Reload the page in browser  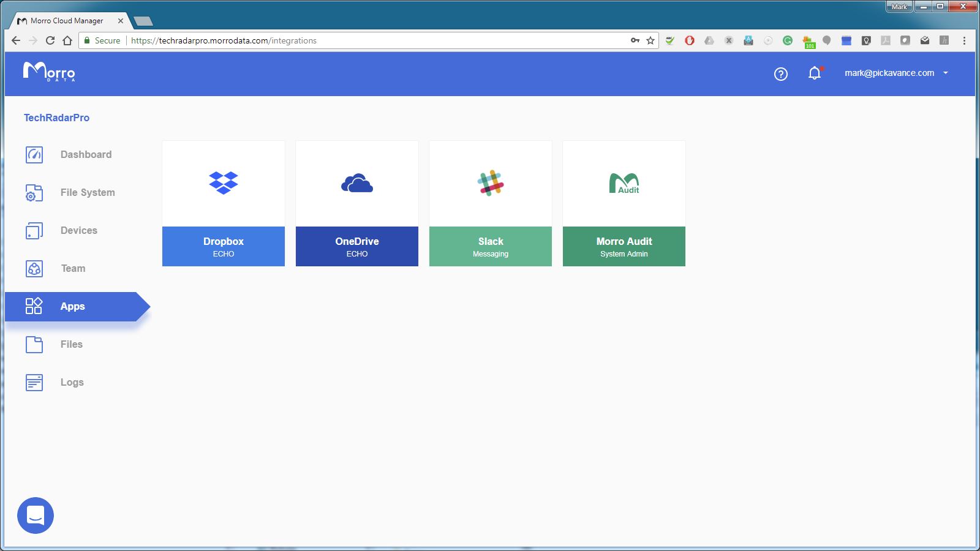tap(50, 40)
